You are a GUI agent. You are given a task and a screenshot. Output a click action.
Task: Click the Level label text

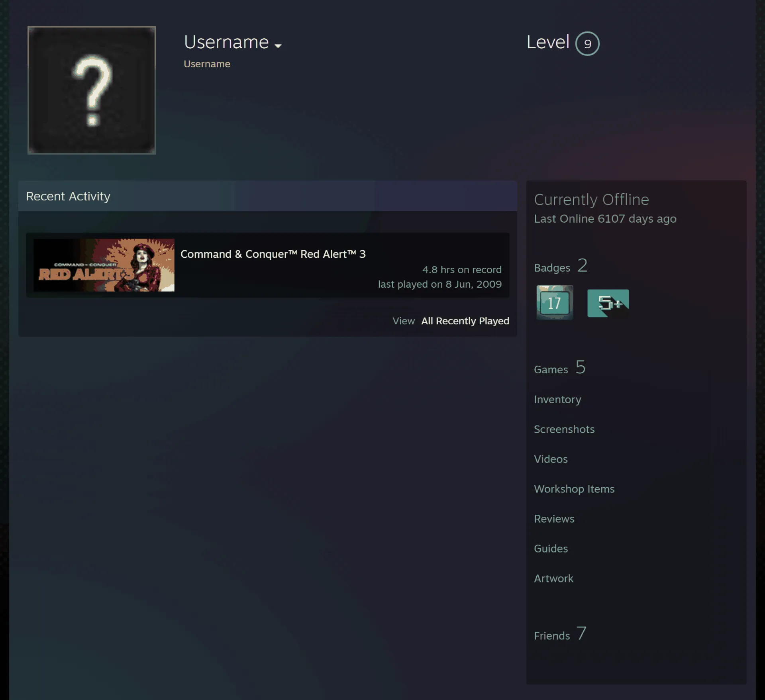pos(548,42)
